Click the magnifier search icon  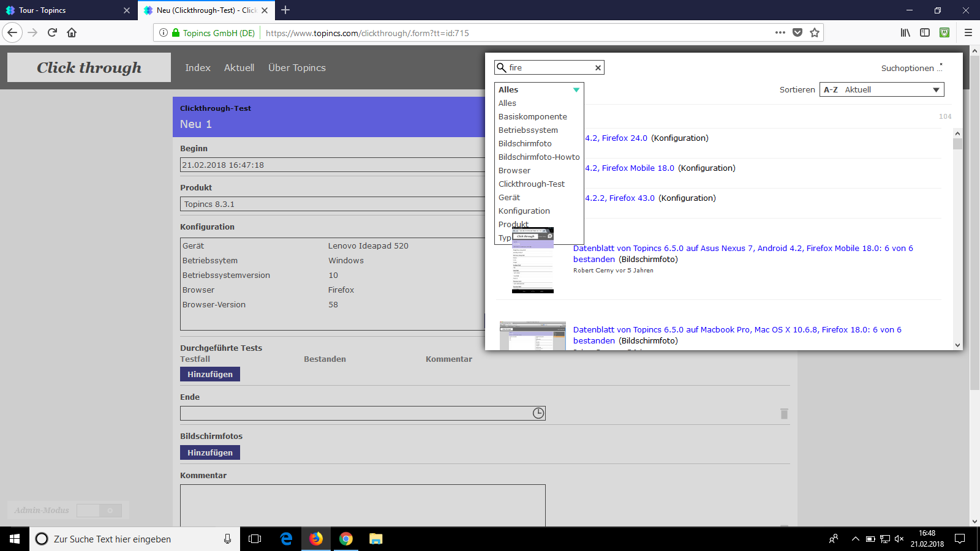[502, 67]
